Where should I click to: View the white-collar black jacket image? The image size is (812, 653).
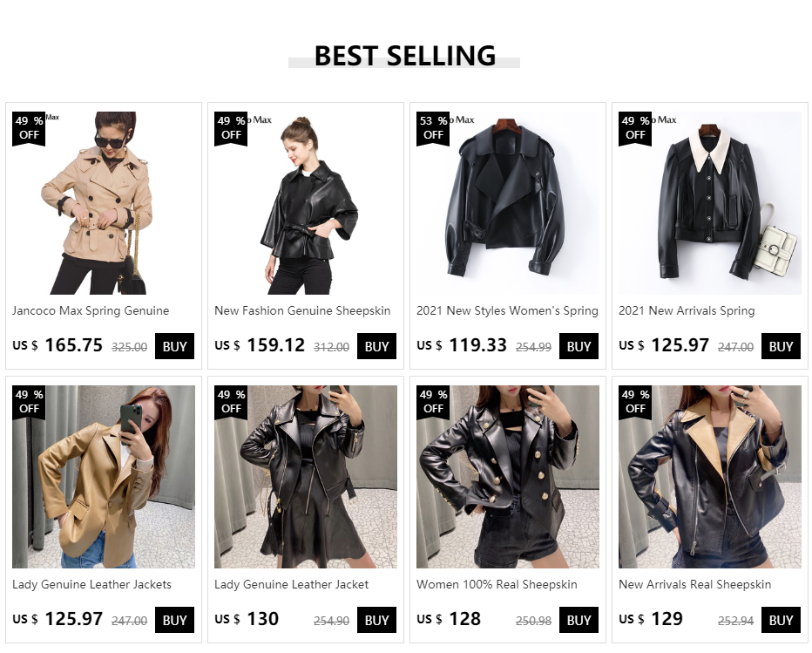pyautogui.click(x=710, y=203)
